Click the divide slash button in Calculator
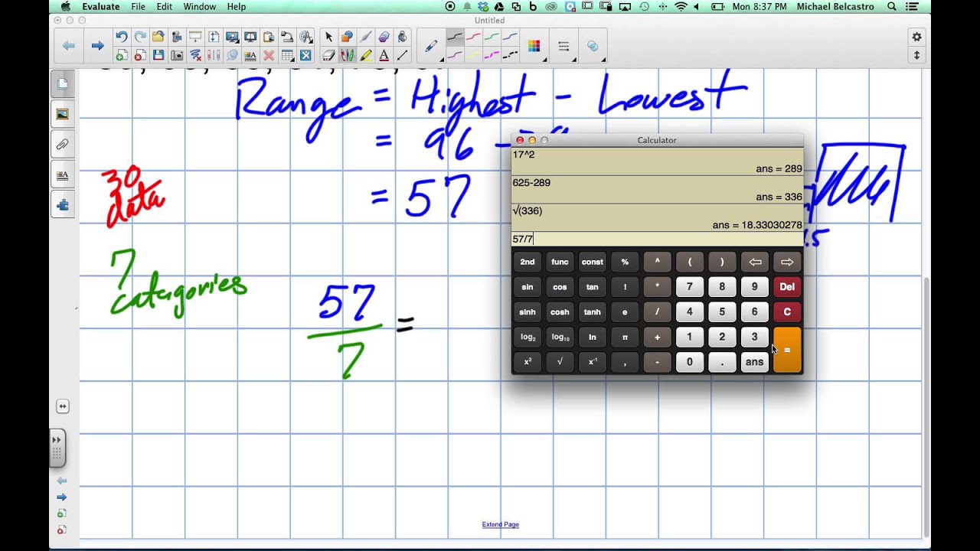The width and height of the screenshot is (980, 551). click(657, 312)
